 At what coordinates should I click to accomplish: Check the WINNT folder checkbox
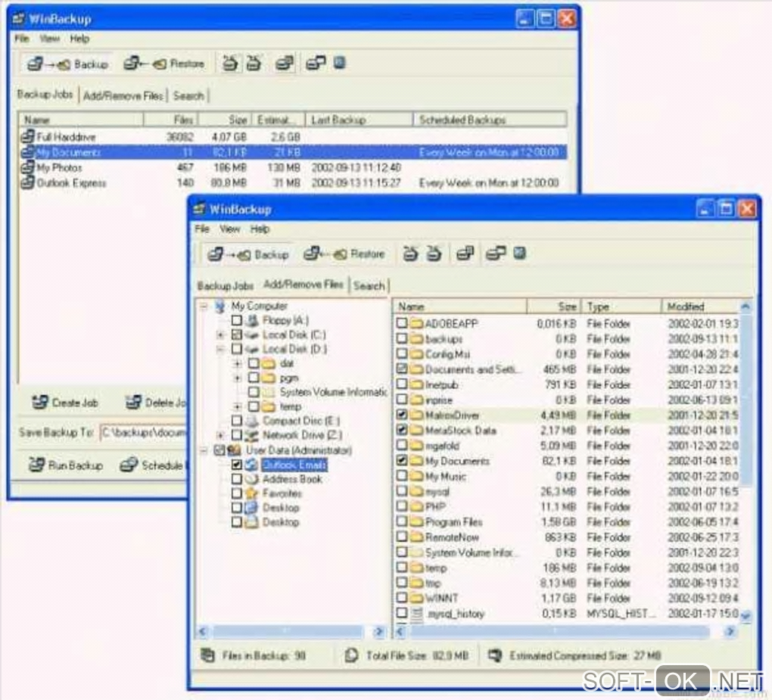coord(402,598)
